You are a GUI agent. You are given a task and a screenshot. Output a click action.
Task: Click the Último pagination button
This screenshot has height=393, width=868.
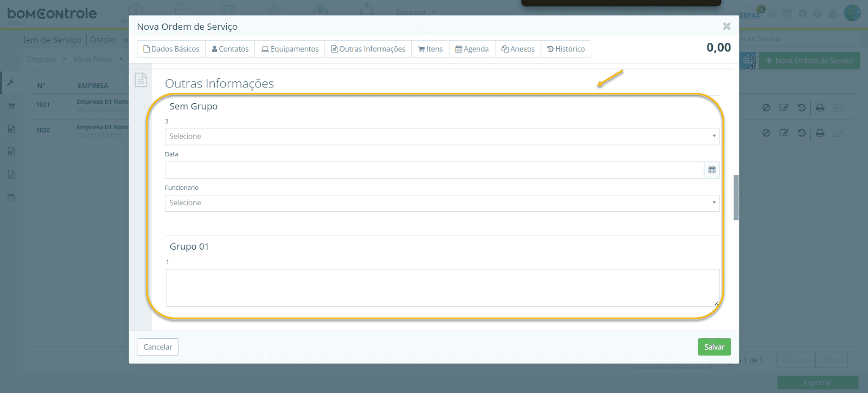(x=831, y=360)
